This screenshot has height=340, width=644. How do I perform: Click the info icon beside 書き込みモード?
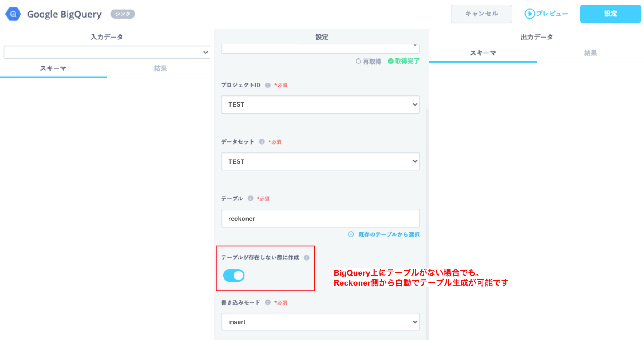coord(268,302)
